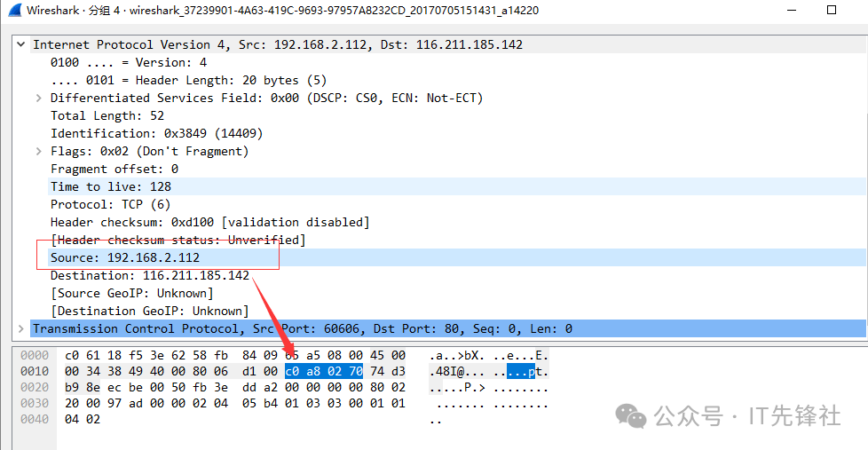Select the Destination: 116.211.185.142 field
Viewport: 868px width, 450px height.
(149, 275)
